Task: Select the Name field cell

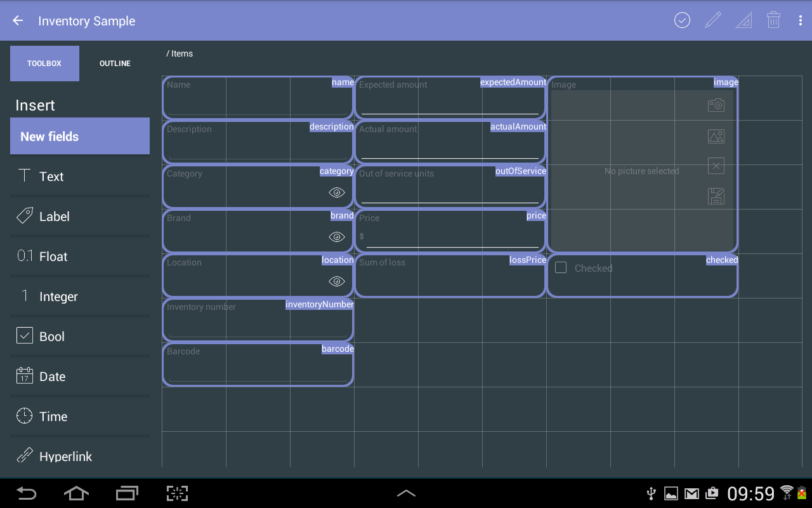Action: point(258,98)
